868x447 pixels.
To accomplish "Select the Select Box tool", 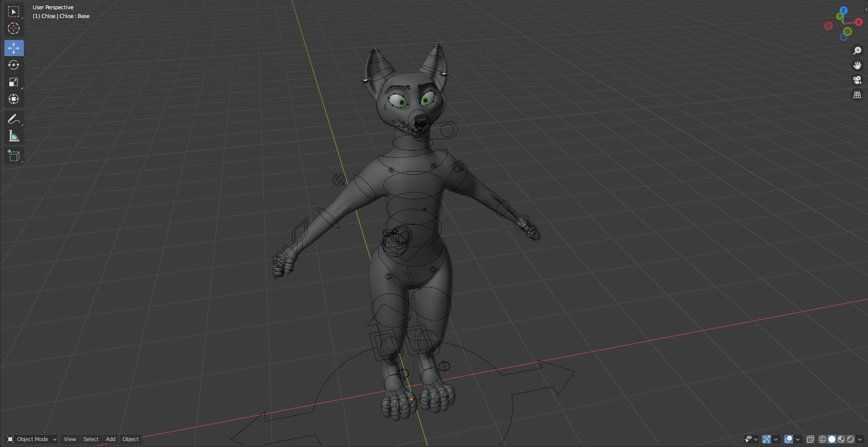I will 14,11.
